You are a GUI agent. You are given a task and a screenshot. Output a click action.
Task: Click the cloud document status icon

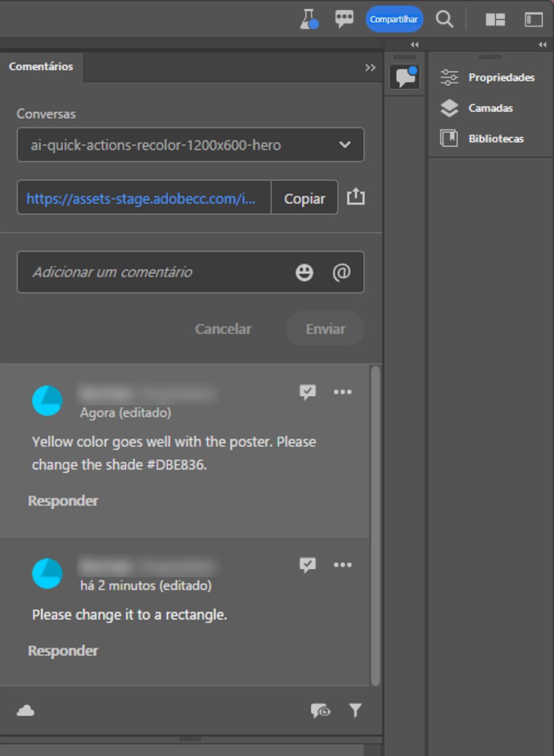tap(25, 711)
